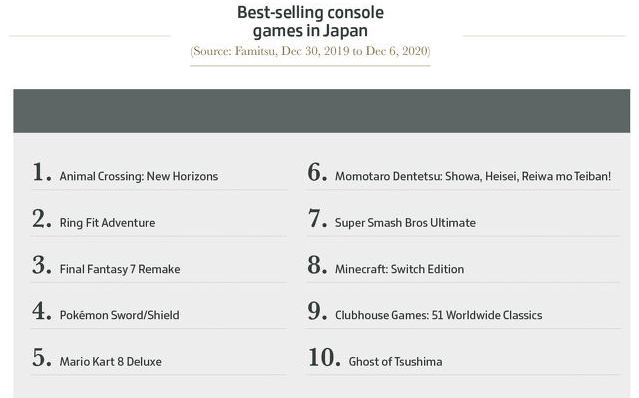639x398 pixels.
Task: Click the rank number 6 numeral
Action: (x=317, y=172)
